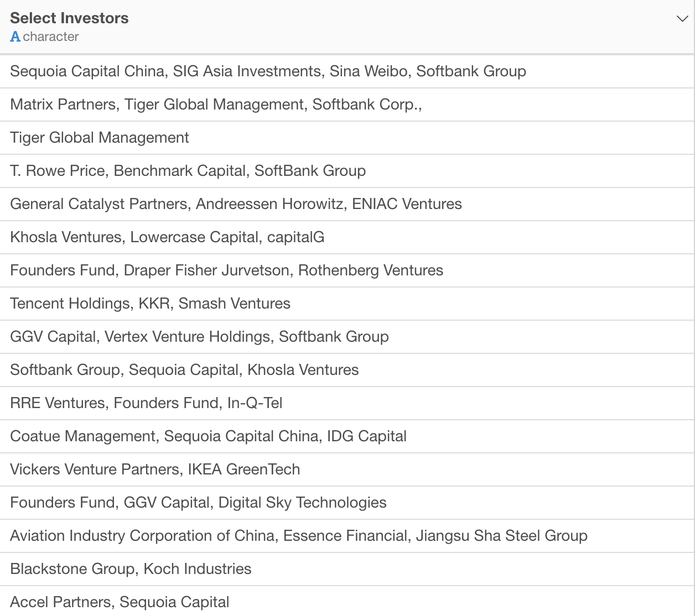The height and width of the screenshot is (616, 695).
Task: Select the Tencent Holdings, KKR row
Action: click(x=347, y=304)
